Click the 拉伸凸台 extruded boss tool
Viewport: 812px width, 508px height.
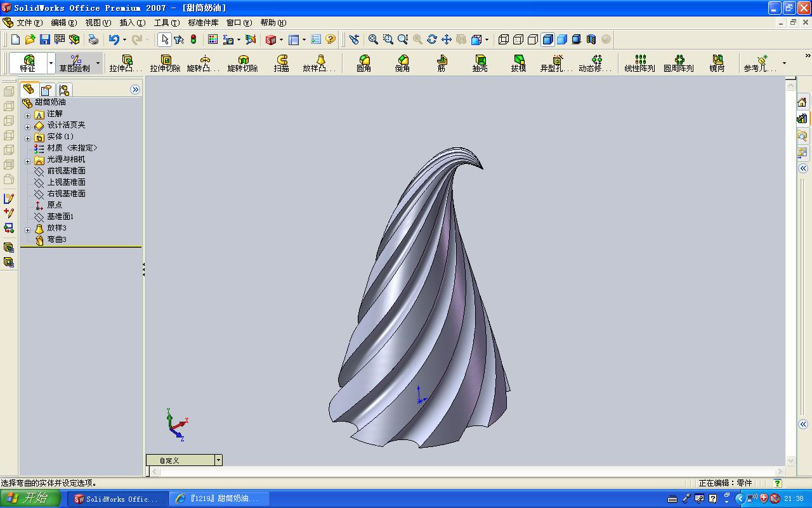(x=125, y=63)
